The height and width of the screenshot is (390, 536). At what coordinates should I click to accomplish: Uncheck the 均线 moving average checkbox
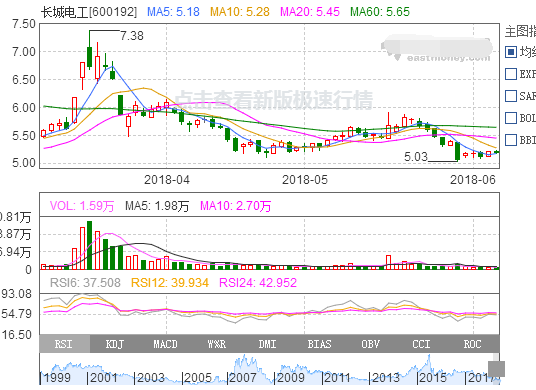(x=511, y=52)
